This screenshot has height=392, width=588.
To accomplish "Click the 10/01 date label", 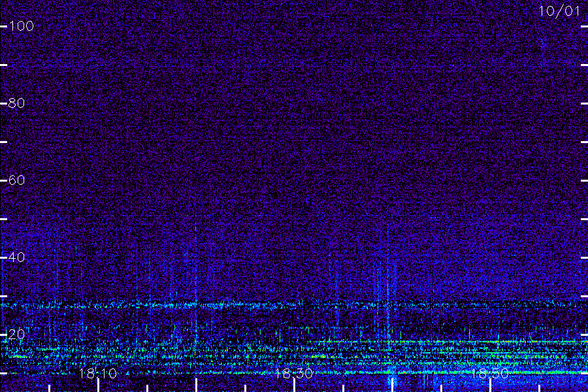I will point(559,11).
